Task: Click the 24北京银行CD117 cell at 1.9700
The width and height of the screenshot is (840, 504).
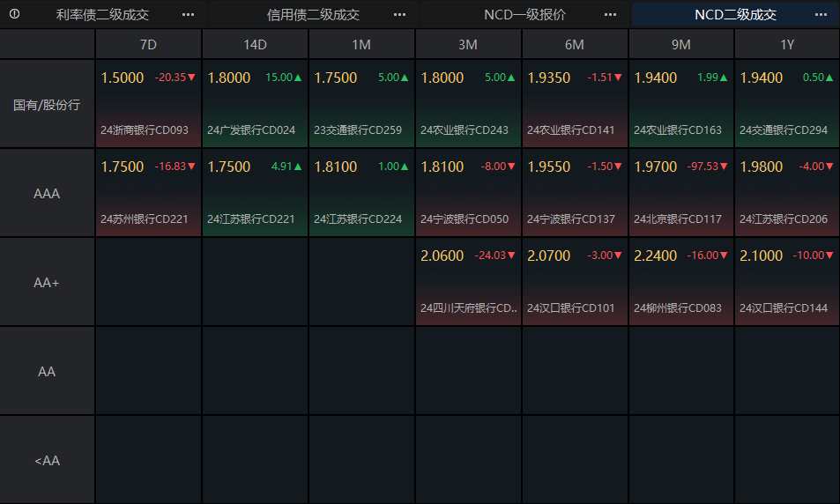Action: pos(680,193)
